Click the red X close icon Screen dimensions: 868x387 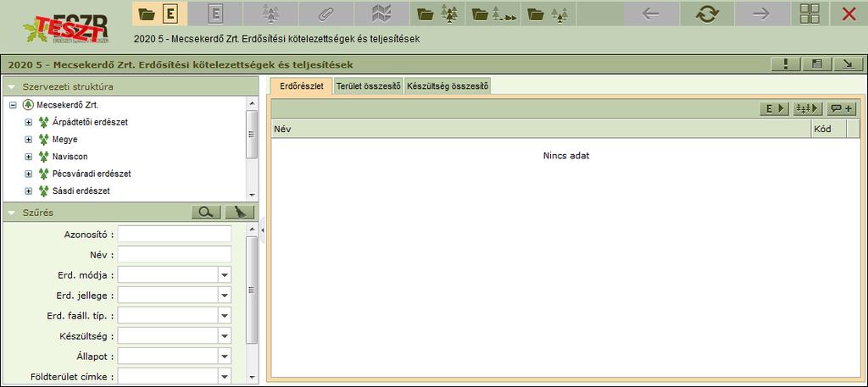pyautogui.click(x=849, y=14)
